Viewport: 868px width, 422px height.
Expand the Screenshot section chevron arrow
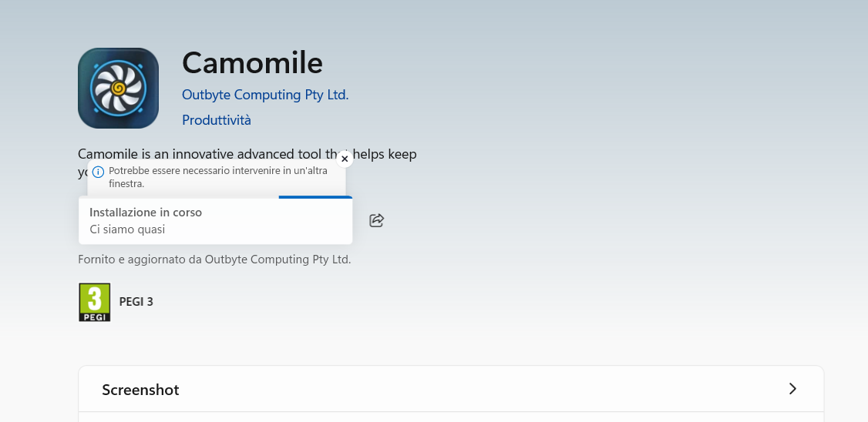[792, 389]
